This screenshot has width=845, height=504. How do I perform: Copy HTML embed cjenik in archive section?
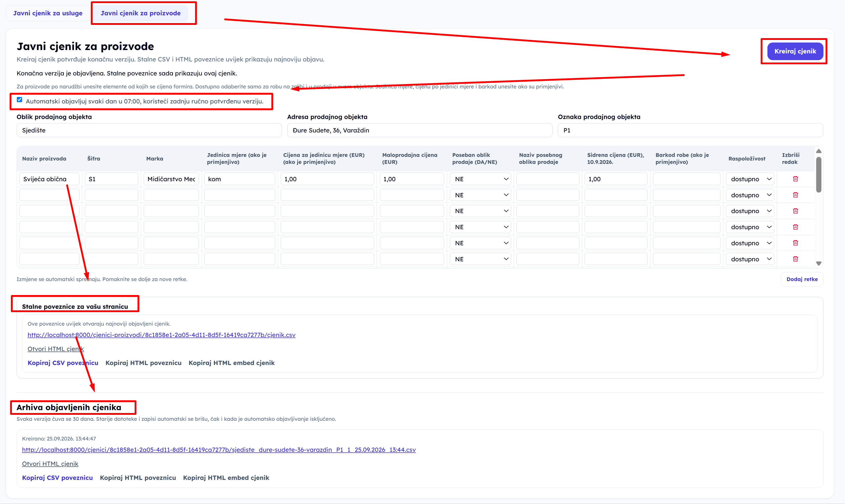tap(226, 478)
